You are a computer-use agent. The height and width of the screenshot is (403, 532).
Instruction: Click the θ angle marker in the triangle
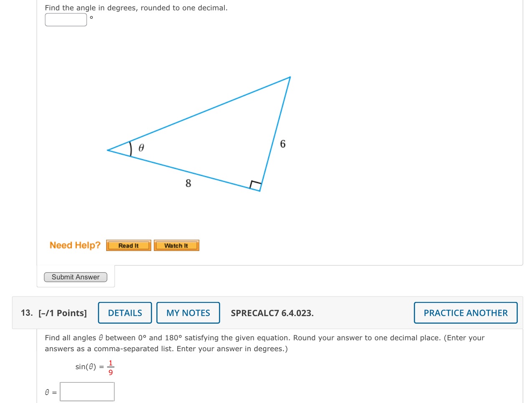[140, 147]
